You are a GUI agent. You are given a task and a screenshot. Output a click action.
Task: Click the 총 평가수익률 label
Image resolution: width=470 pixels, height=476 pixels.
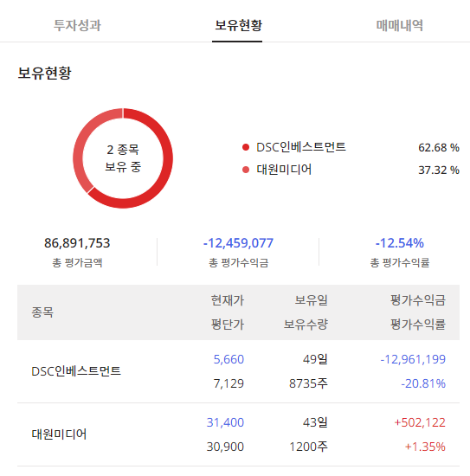pyautogui.click(x=400, y=262)
